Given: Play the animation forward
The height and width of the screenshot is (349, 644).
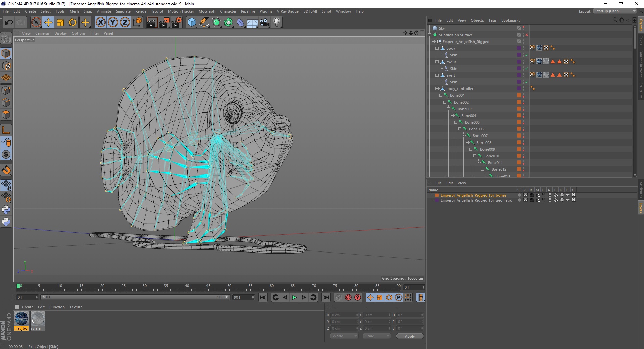Looking at the screenshot, I should click(x=294, y=297).
